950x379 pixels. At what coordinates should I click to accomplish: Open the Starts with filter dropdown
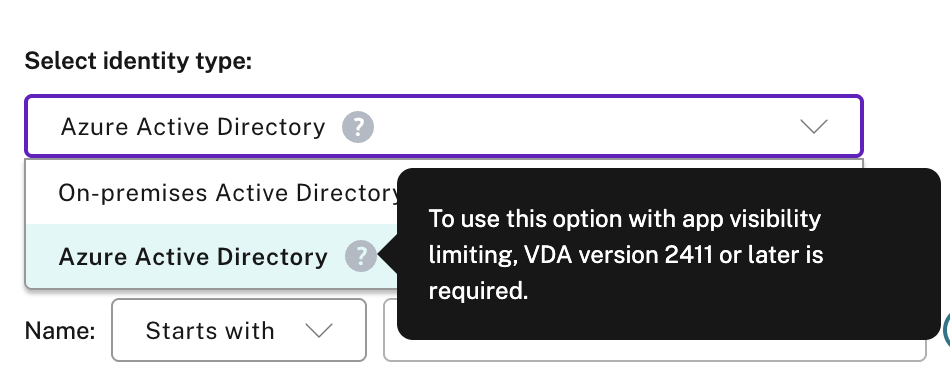tap(239, 330)
